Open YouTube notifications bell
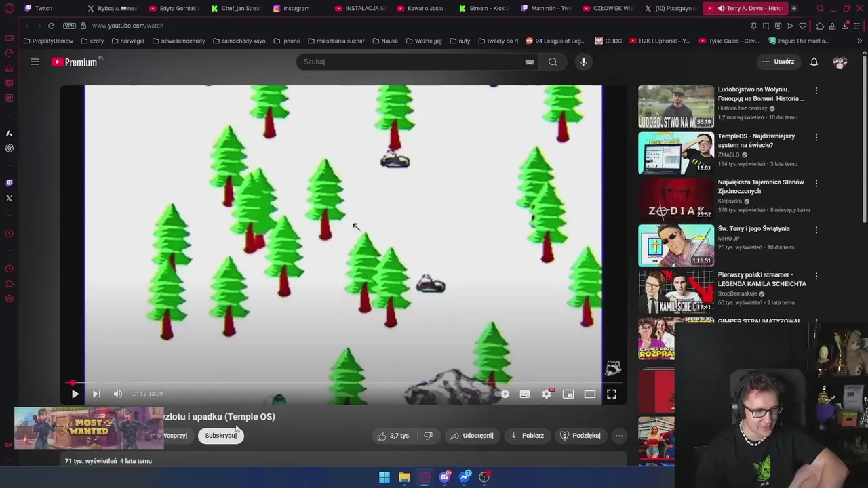Image resolution: width=868 pixels, height=488 pixels. pyautogui.click(x=814, y=62)
